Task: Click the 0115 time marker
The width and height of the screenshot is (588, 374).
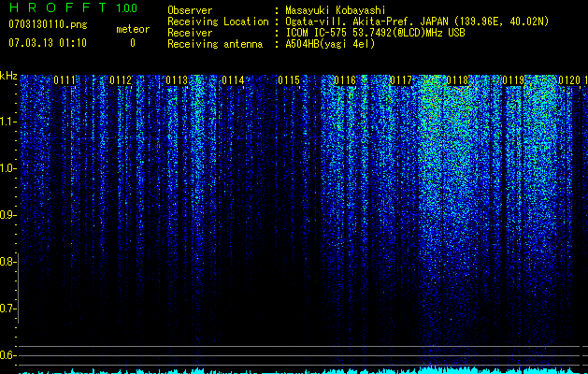Action: tap(289, 80)
